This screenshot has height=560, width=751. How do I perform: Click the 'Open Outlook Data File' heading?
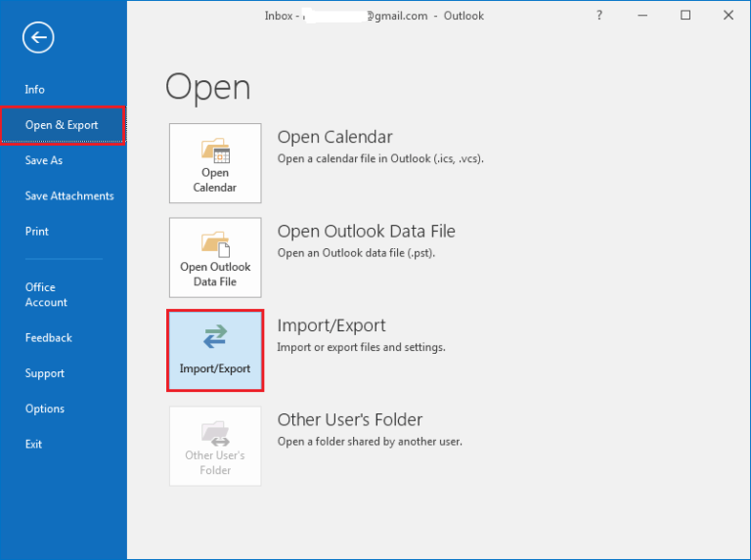coord(367,232)
